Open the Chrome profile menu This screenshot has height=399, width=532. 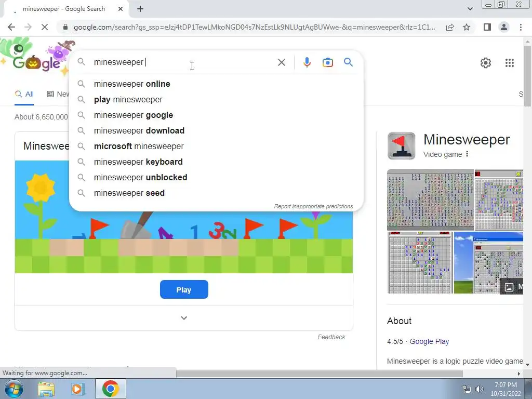pyautogui.click(x=504, y=27)
